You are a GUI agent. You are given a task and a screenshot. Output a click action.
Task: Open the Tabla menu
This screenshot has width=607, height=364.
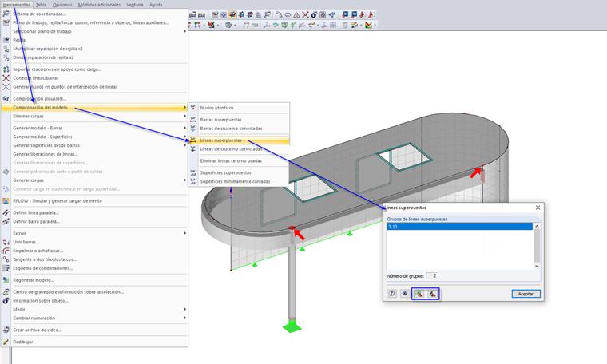pyautogui.click(x=41, y=5)
